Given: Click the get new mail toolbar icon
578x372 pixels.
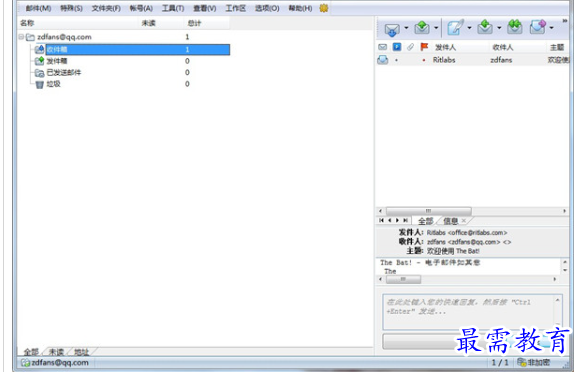Looking at the screenshot, I should [x=392, y=29].
